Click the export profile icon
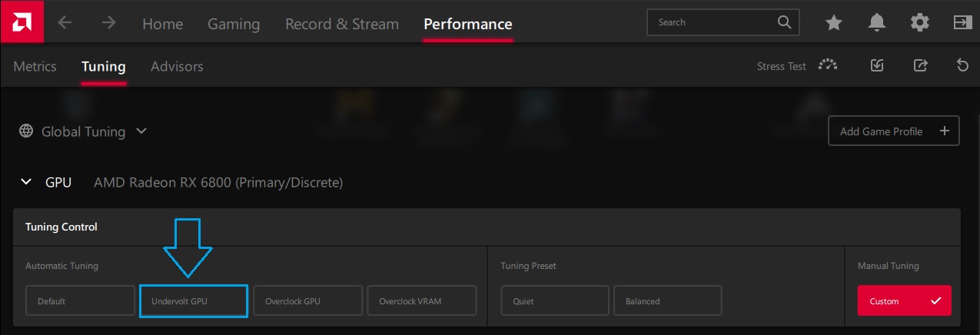980x335 pixels. 920,65
